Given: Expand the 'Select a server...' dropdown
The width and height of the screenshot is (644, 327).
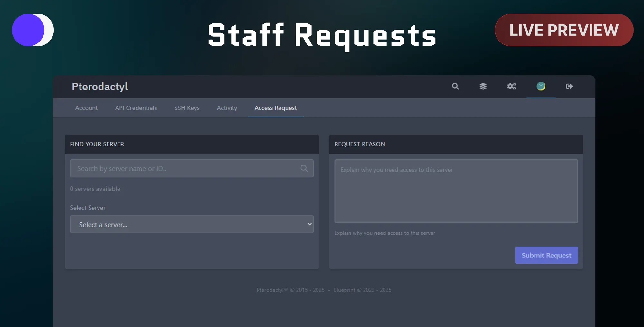Looking at the screenshot, I should 192,224.
